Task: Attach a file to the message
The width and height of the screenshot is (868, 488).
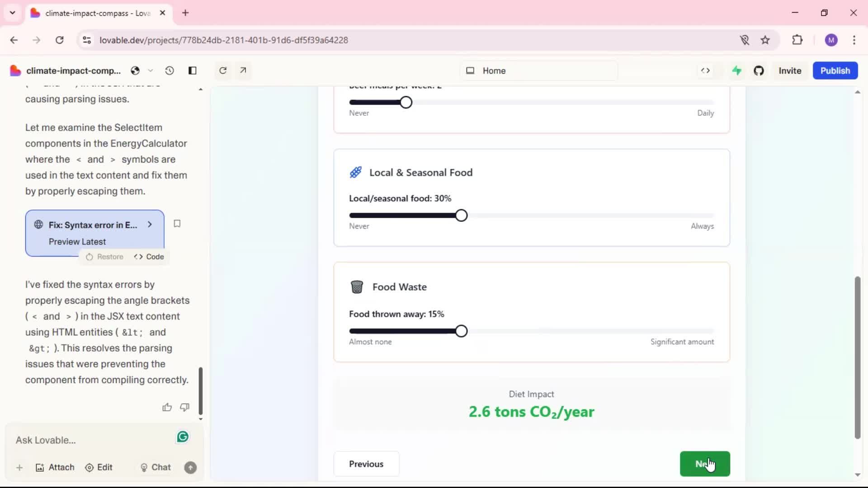Action: (55, 468)
